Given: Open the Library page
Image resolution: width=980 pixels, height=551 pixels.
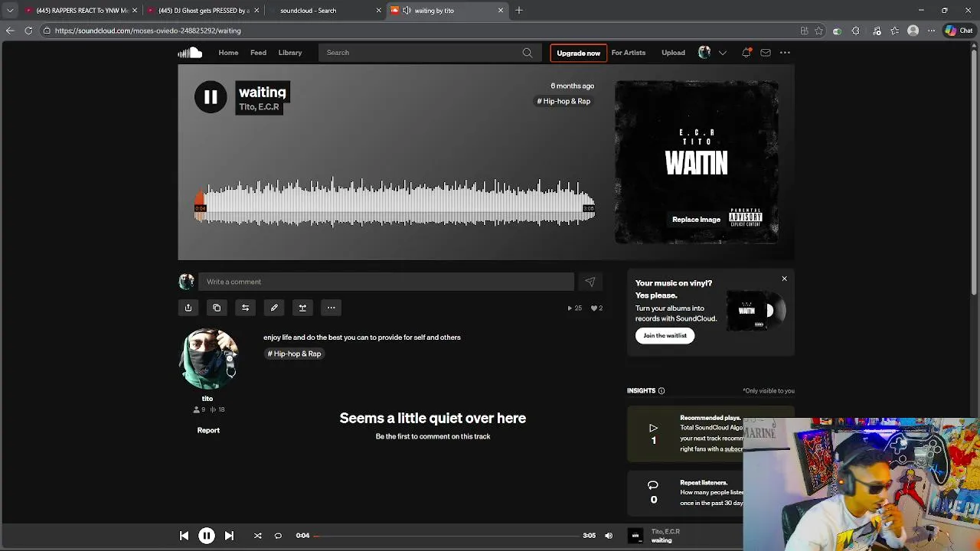Looking at the screenshot, I should [x=290, y=53].
